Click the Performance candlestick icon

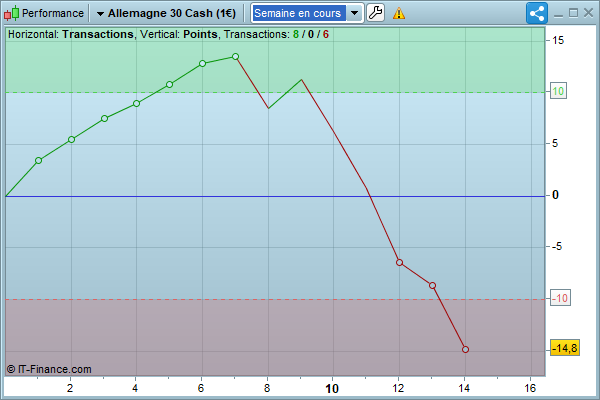click(x=11, y=13)
